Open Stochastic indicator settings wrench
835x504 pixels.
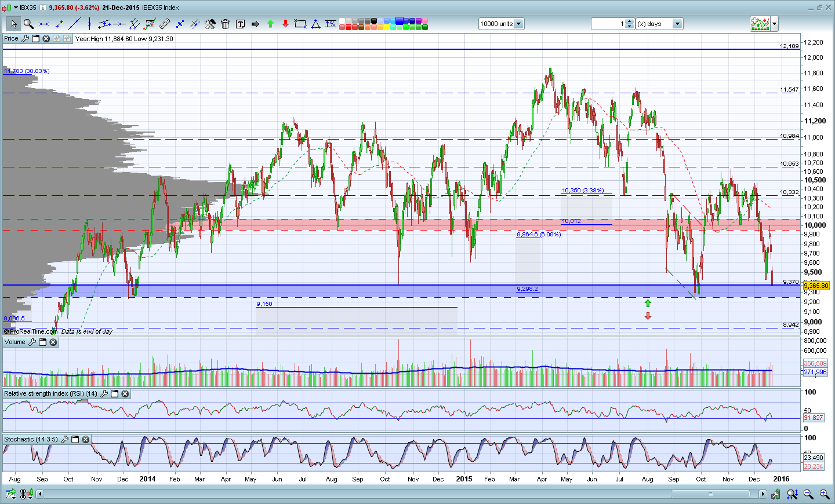(x=64, y=440)
